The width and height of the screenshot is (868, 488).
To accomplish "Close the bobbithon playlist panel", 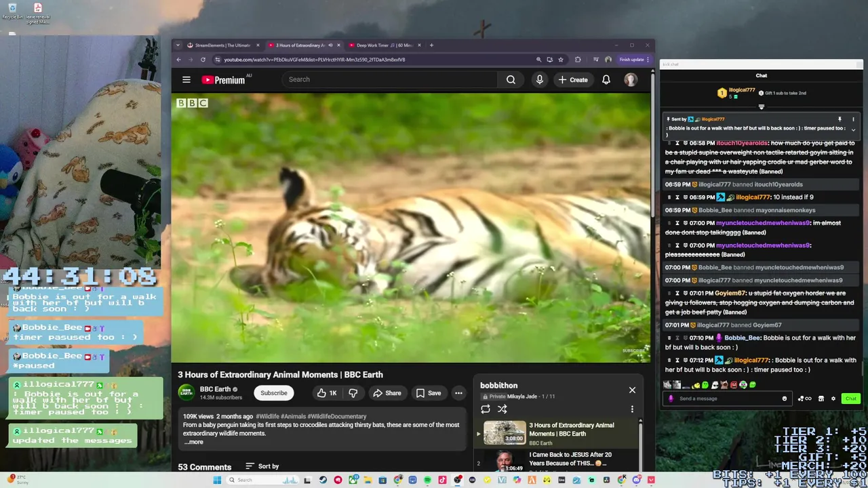I will [x=632, y=390].
